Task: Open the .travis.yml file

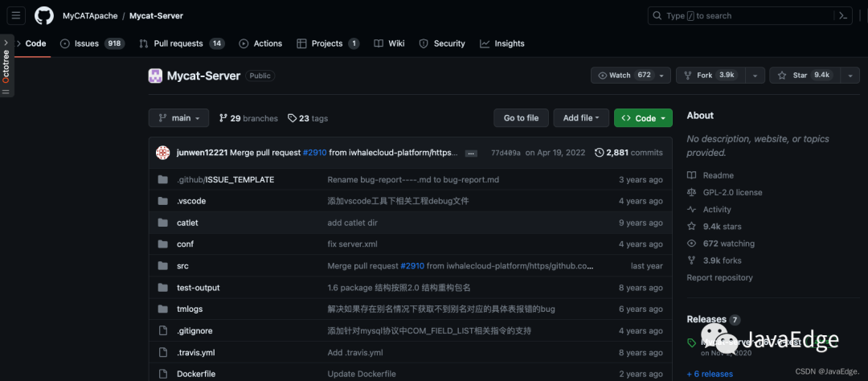Action: (196, 352)
